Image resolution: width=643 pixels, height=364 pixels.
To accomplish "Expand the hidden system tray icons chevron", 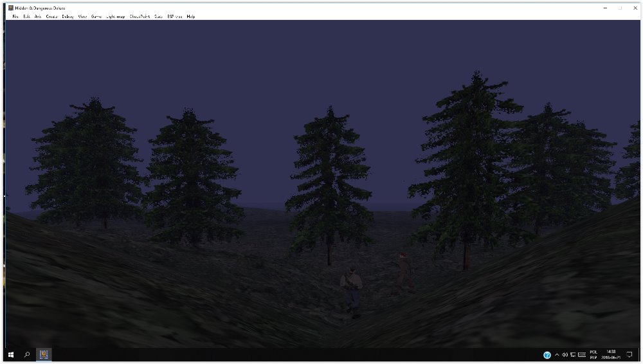I will 556,354.
